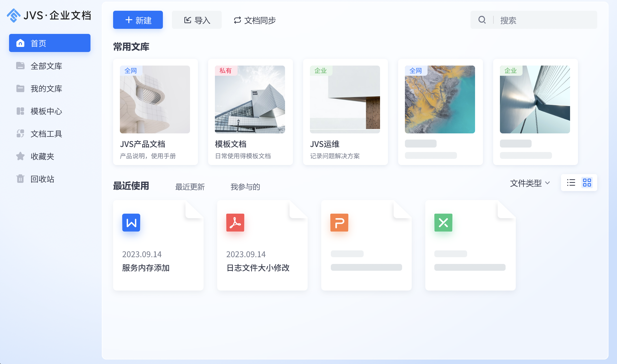
Task: Click the import arrow icon
Action: (188, 20)
